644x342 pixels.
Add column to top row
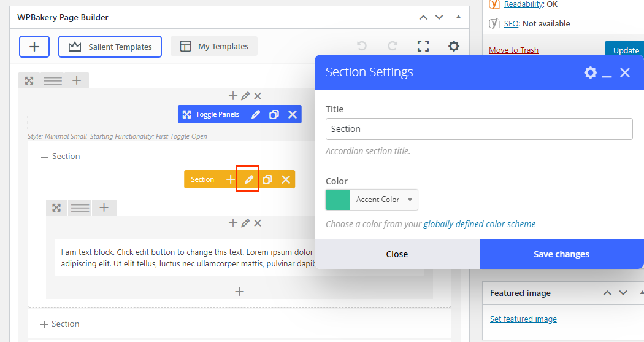(x=77, y=80)
